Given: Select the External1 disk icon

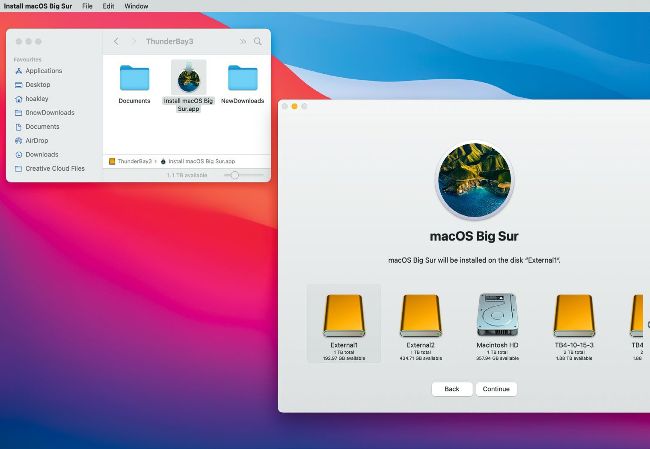Looking at the screenshot, I should [343, 316].
